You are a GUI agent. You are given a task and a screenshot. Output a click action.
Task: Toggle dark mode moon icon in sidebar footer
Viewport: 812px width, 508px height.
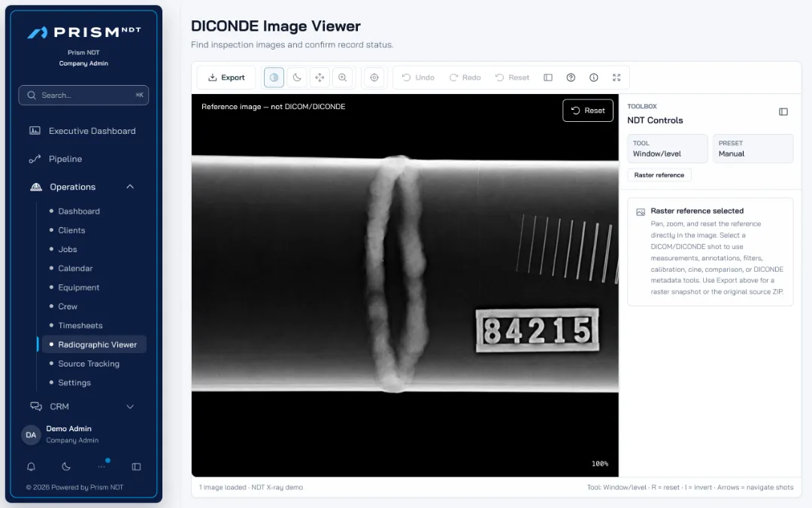point(66,467)
